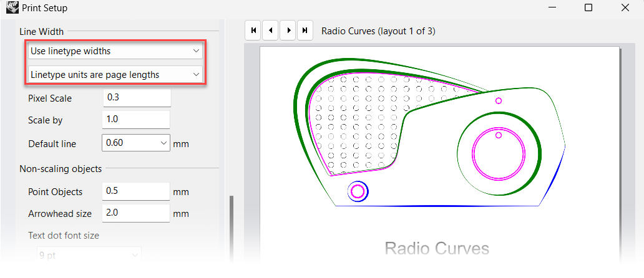Expand Linetype units are page lengths dropdown
The width and height of the screenshot is (644, 278).
115,75
